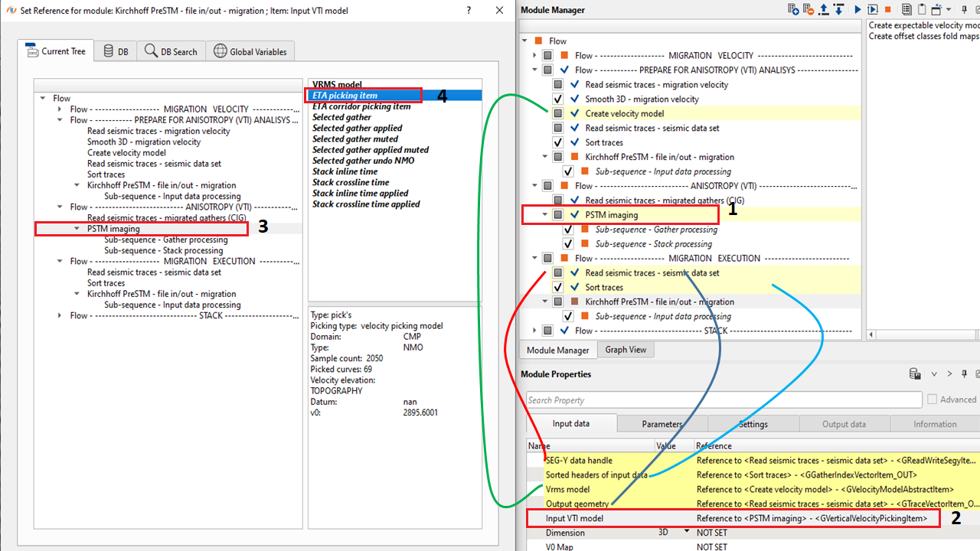Toggle the Advanced checkbox
980x551 pixels.
[x=932, y=399]
